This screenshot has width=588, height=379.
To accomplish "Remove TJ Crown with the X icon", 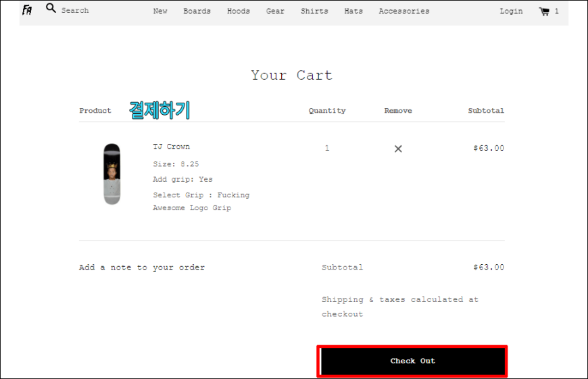I will pyautogui.click(x=398, y=149).
